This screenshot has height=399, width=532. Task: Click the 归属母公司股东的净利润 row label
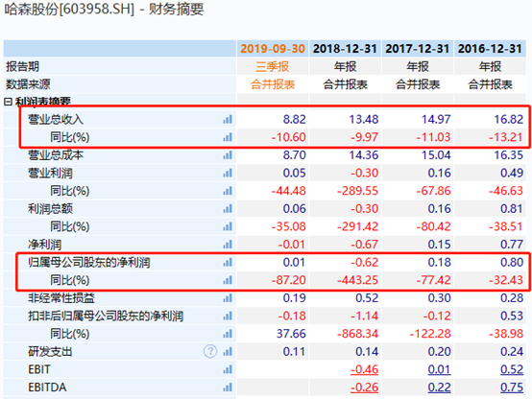[x=89, y=263]
